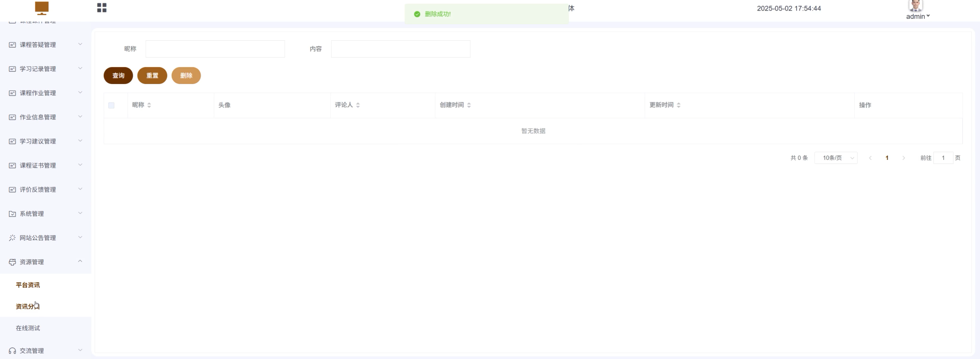
Task: Open the 课程答疑管理 menu label
Action: click(x=38, y=45)
